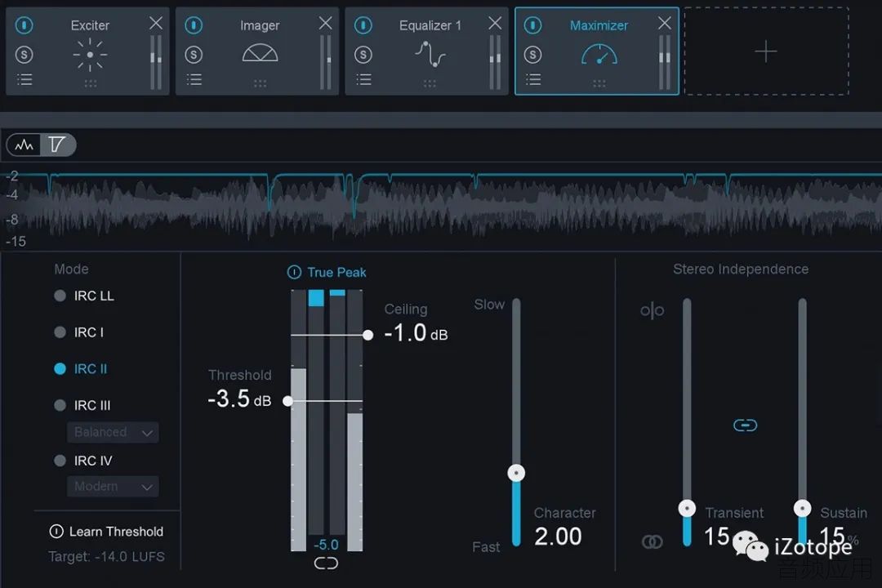The image size is (882, 588).
Task: Pick the IRC IV mode
Action: click(60, 461)
